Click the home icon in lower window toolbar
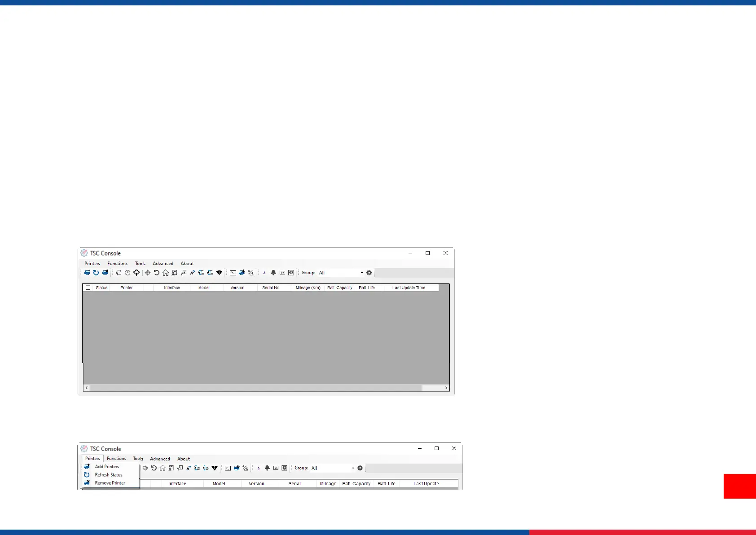 (163, 468)
